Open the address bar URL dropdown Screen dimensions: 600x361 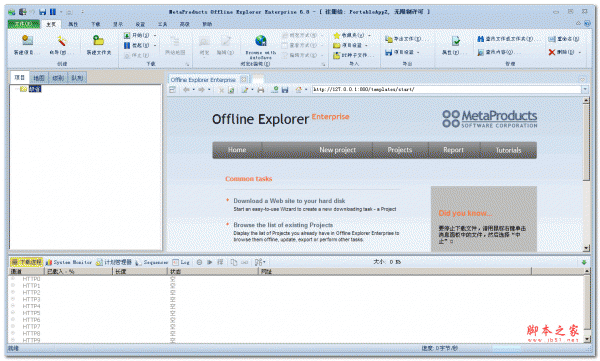pos(585,90)
